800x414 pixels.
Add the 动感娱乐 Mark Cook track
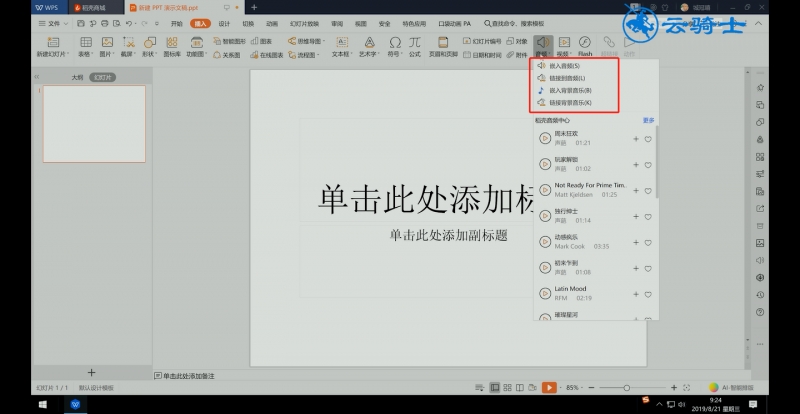636,242
